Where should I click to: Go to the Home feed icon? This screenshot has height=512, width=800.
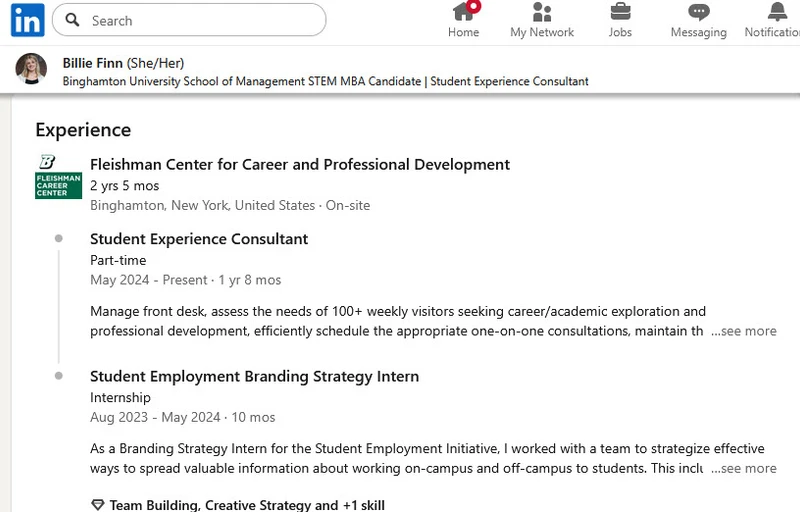(x=463, y=11)
